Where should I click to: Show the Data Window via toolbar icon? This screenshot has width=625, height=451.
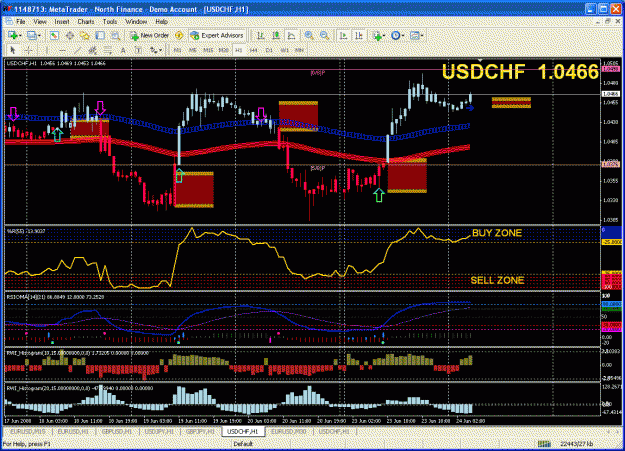tap(70, 36)
